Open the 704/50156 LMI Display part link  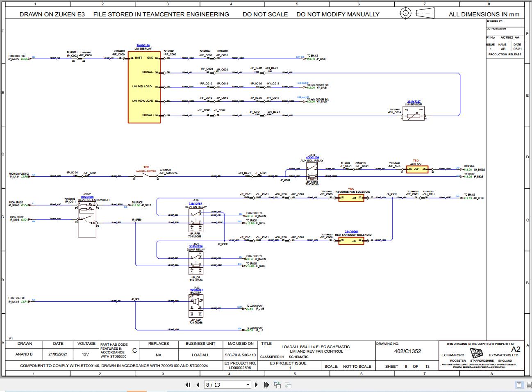coord(143,46)
